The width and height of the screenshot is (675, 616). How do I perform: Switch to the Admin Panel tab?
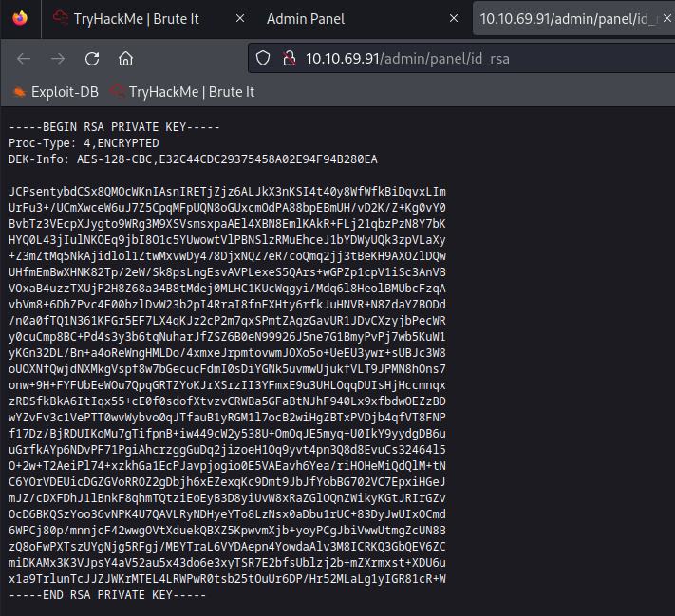click(x=306, y=19)
